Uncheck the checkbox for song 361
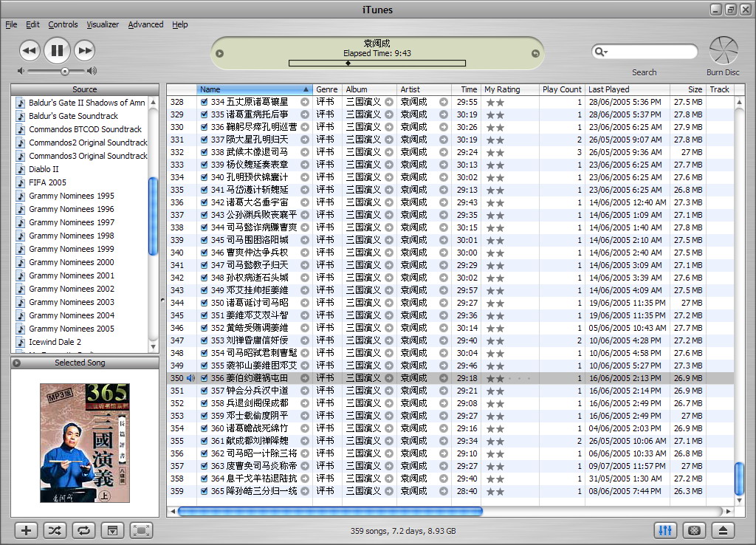 pos(205,441)
